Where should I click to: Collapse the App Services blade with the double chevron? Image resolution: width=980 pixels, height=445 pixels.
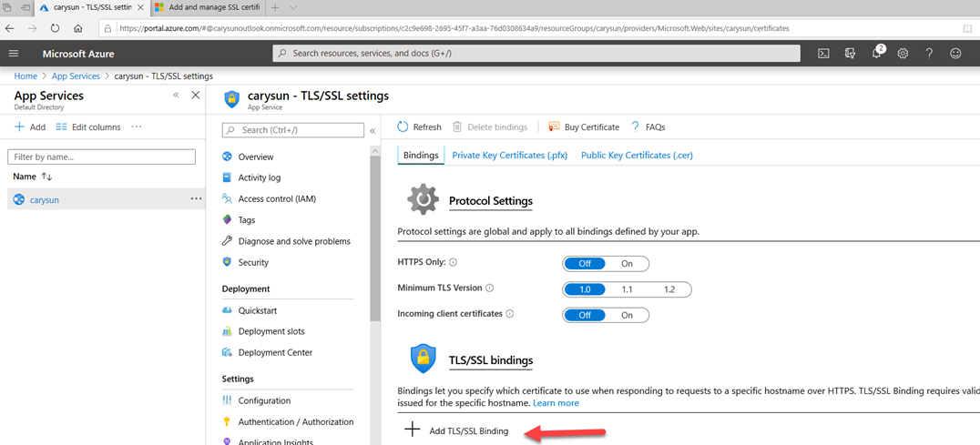coord(176,95)
